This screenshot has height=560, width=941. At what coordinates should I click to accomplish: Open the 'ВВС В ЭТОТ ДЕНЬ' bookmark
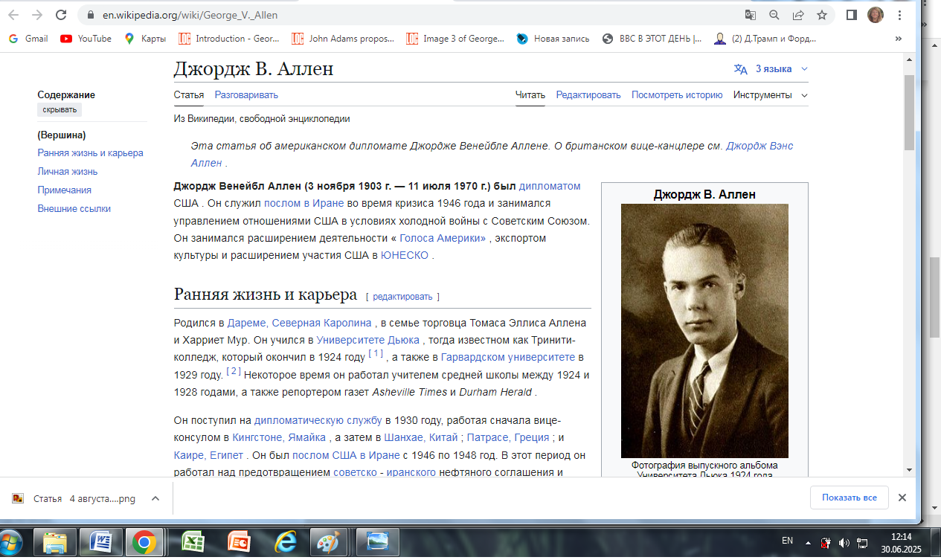tap(652, 39)
